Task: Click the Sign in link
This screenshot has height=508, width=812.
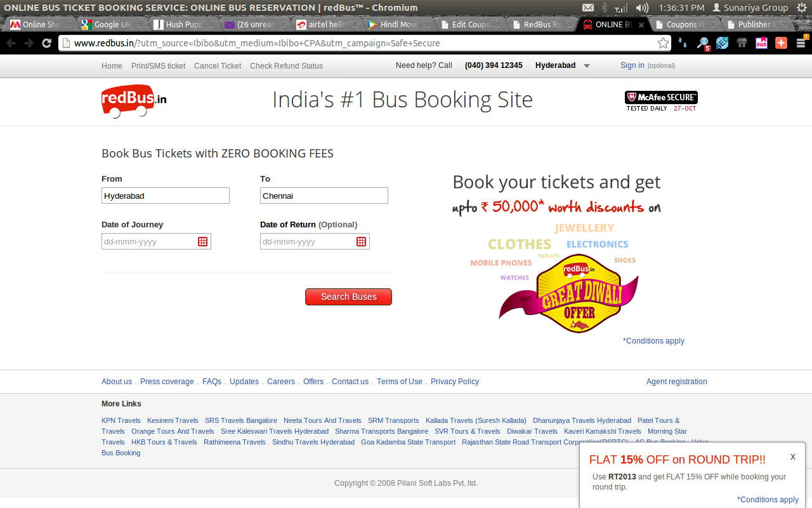Action: (x=632, y=65)
